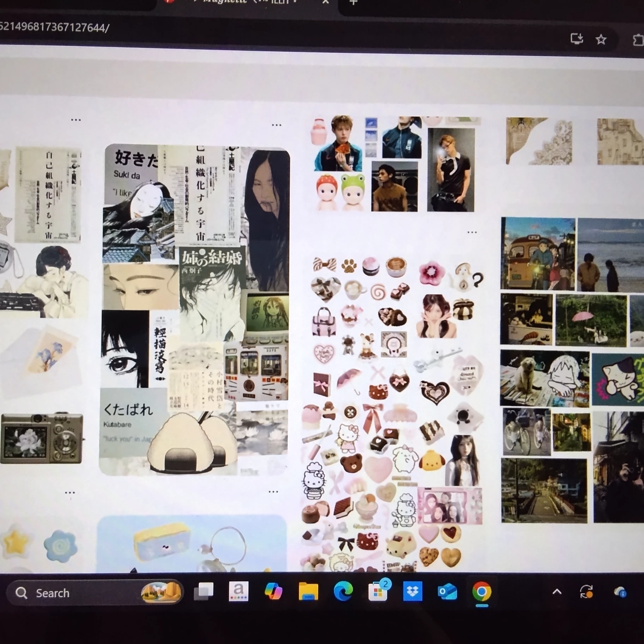
Task: Launch Microsoft Edge from the taskbar
Action: point(343,592)
